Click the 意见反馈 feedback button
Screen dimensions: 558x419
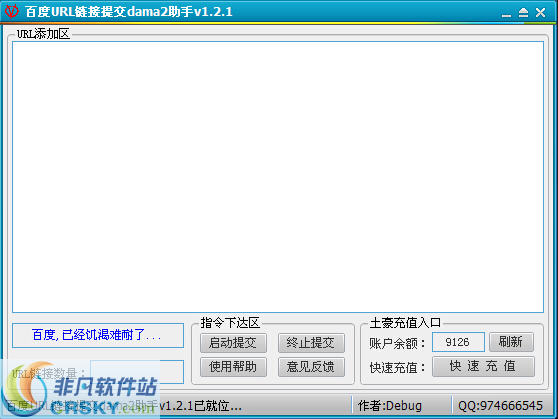tap(311, 367)
